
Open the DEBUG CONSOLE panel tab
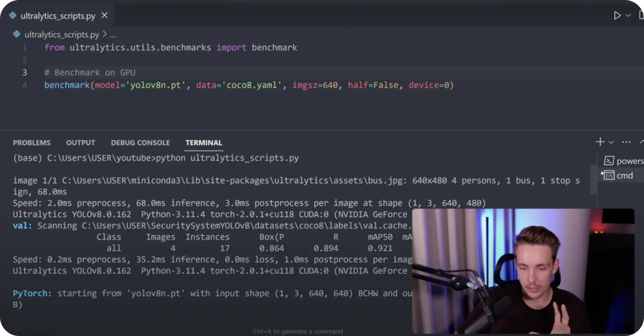point(140,143)
